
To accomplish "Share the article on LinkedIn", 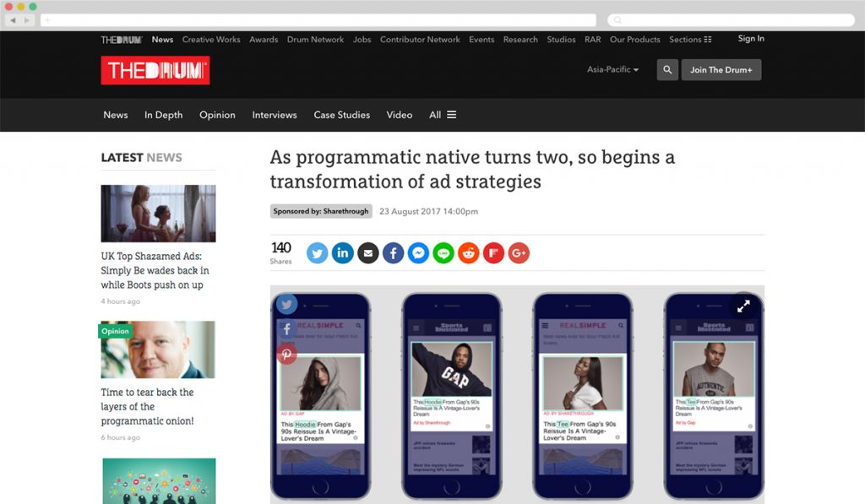I will pos(342,252).
